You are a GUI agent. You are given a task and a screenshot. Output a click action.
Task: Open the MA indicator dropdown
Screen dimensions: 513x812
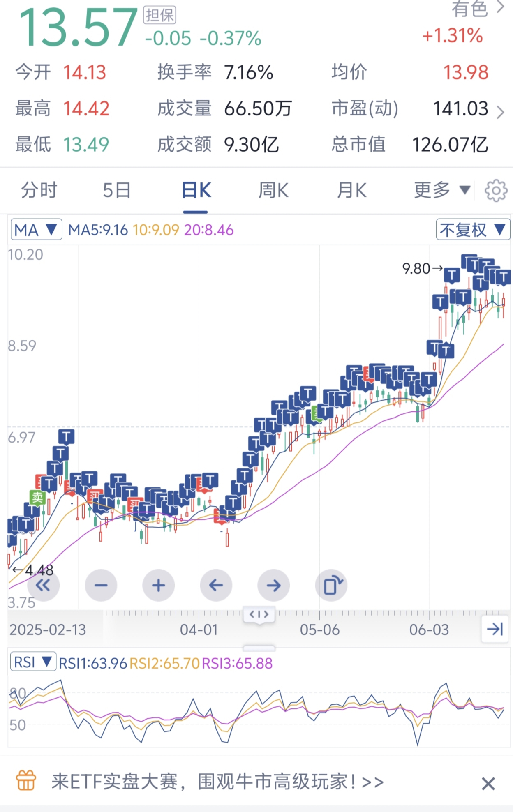(x=36, y=230)
